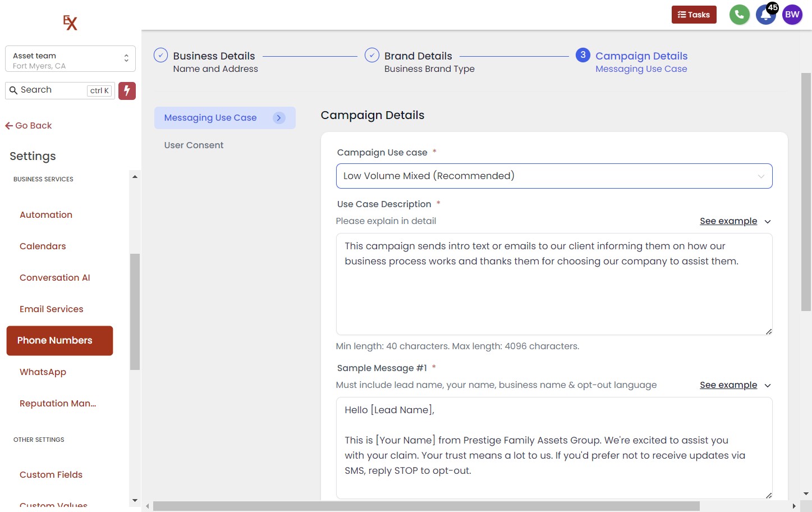812x512 pixels.
Task: Expand See example for Use Case Description
Action: tap(735, 221)
